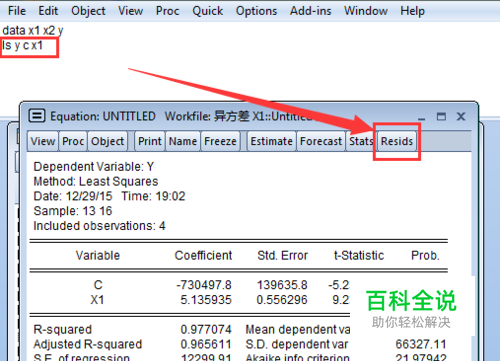Screen dimensions: 500x361
Task: Click the command line 'ls y c x1'
Action: pyautogui.click(x=23, y=45)
